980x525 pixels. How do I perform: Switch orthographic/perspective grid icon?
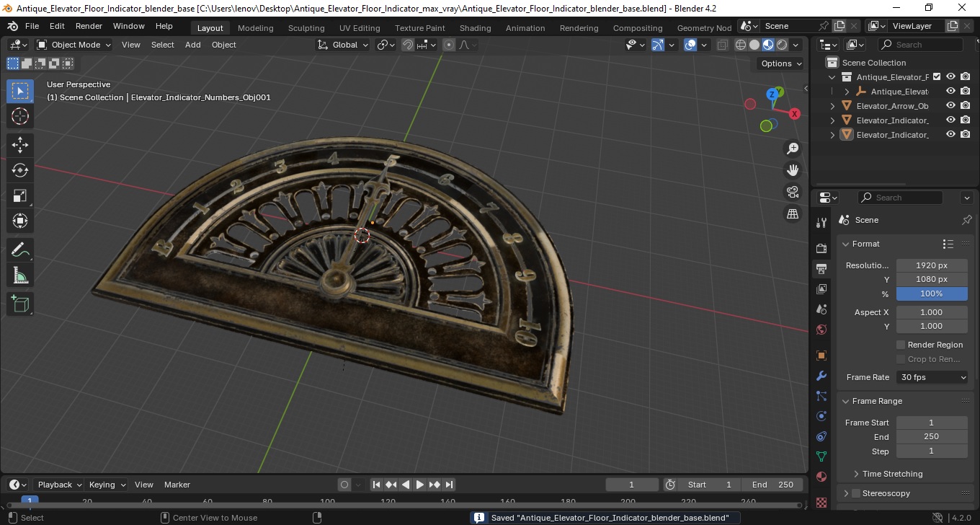(793, 214)
